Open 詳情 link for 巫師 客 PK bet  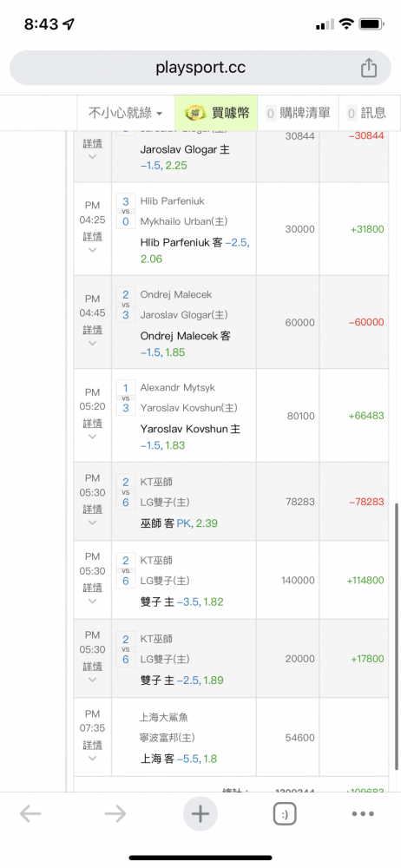coord(93,509)
